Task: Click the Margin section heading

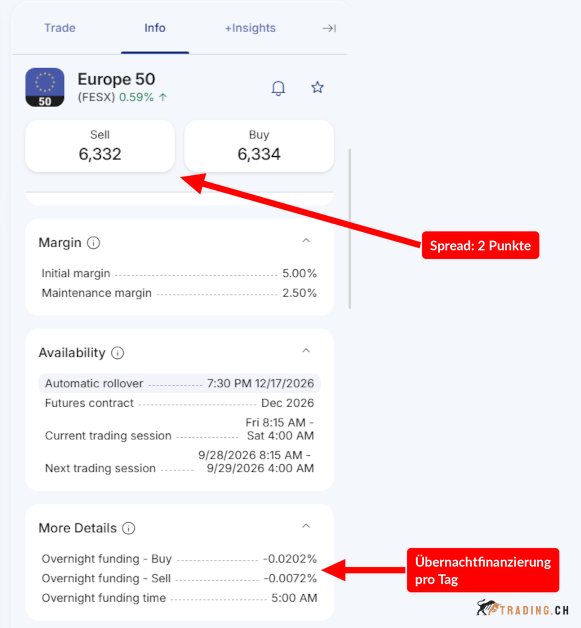Action: click(x=60, y=243)
